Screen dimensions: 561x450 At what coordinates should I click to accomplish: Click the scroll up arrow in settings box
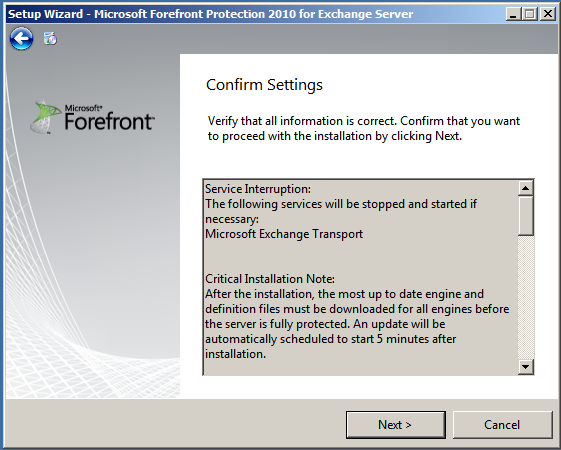[x=526, y=188]
